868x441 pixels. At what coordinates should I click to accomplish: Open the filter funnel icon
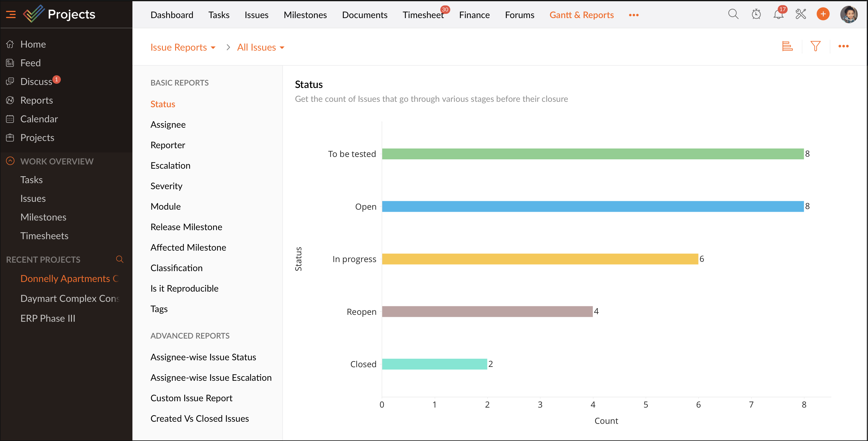(x=815, y=46)
